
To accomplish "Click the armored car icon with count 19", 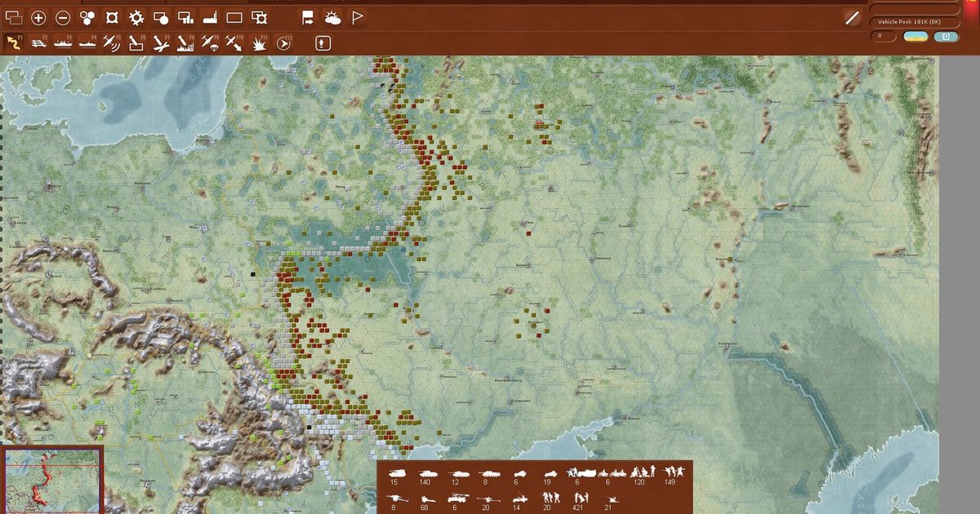I will 550,473.
